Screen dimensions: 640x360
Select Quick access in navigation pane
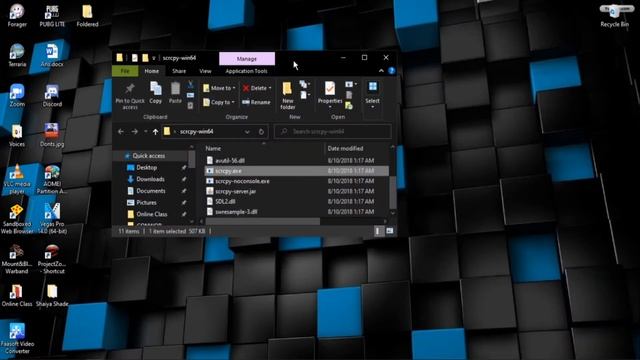pyautogui.click(x=149, y=156)
